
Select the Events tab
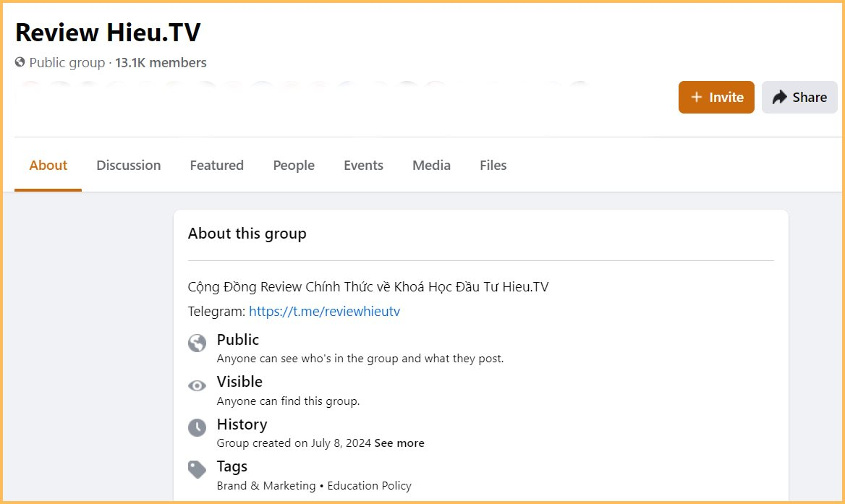(x=363, y=166)
